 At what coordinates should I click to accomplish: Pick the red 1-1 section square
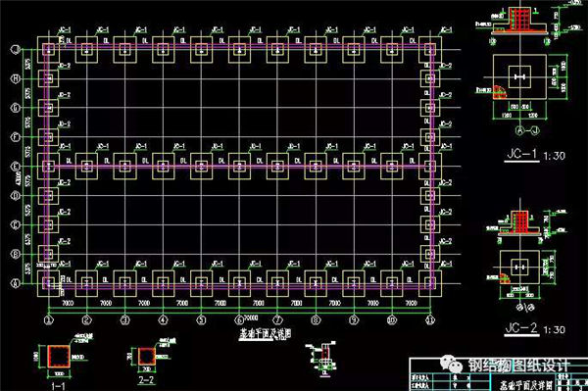pyautogui.click(x=59, y=357)
